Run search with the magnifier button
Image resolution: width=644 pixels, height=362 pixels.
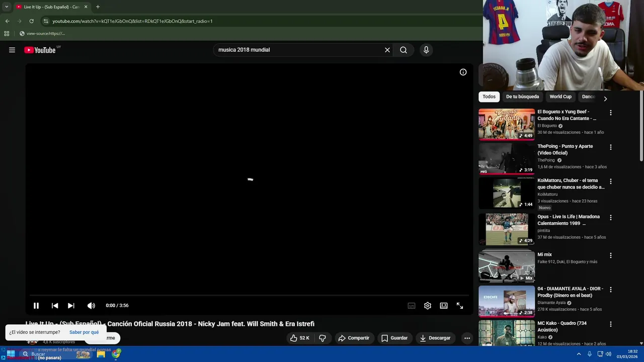click(x=404, y=50)
